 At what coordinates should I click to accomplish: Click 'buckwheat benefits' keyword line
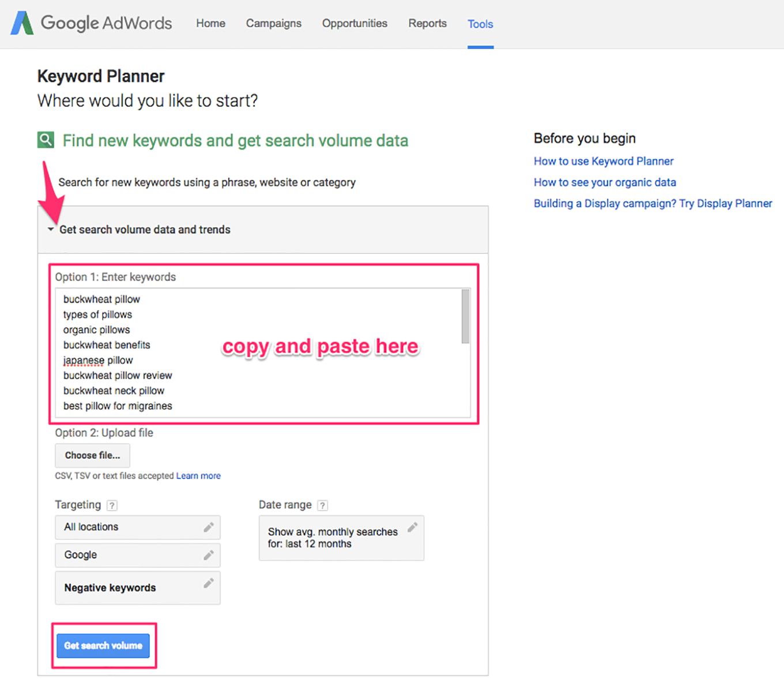(x=107, y=345)
